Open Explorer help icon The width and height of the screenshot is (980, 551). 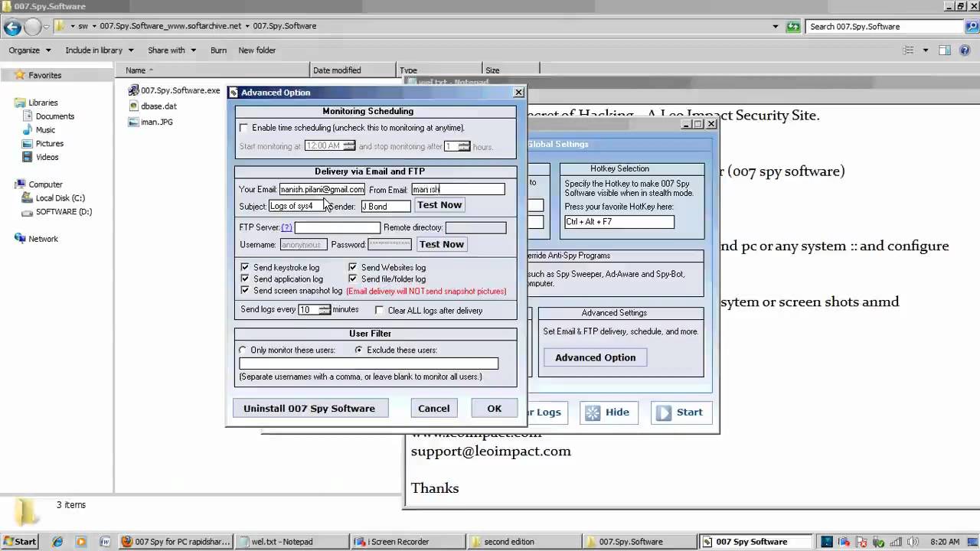tap(965, 51)
